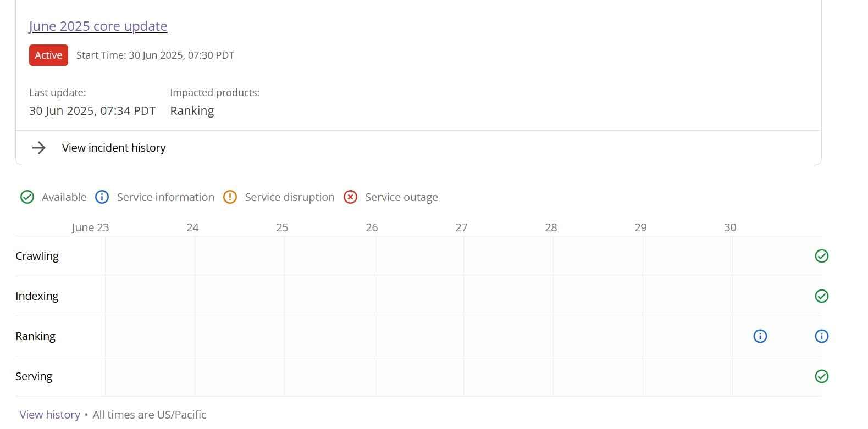Open the June 2025 core update link
The width and height of the screenshot is (868, 429).
(98, 26)
